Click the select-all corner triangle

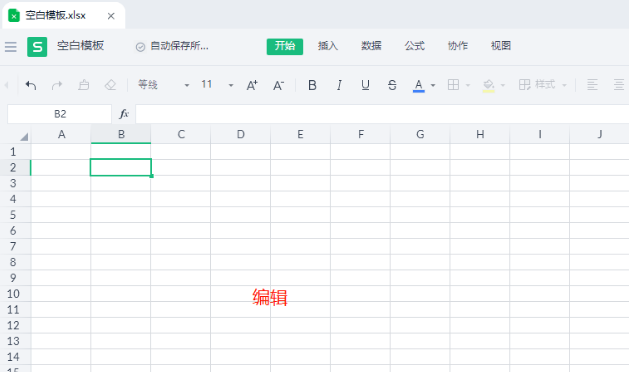click(24, 137)
